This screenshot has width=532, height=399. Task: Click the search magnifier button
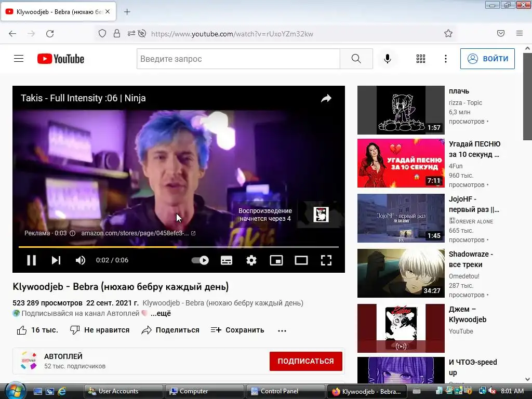point(356,59)
